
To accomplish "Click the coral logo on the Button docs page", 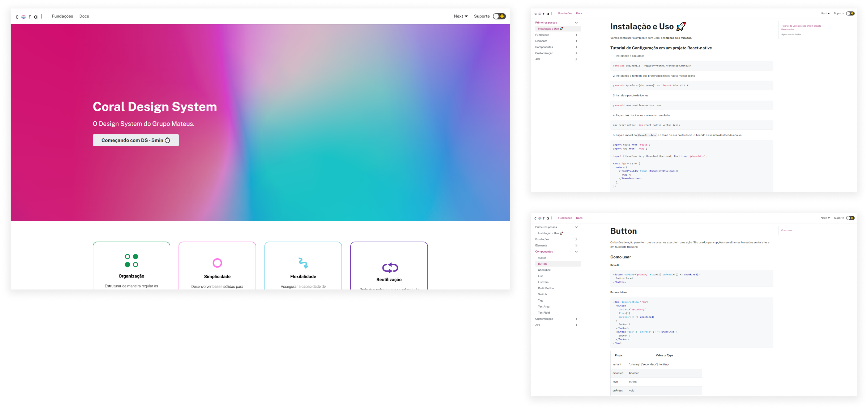I will 543,218.
